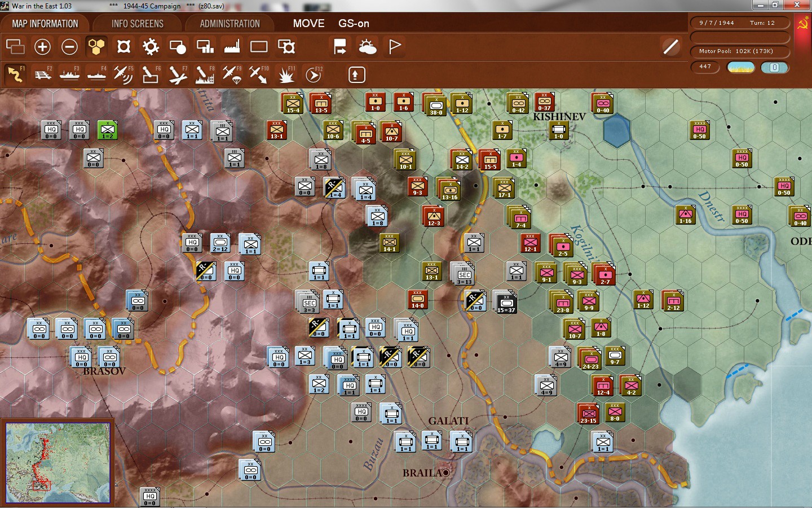Click the date and Turn 12 field
The height and width of the screenshot is (508, 812).
click(740, 23)
